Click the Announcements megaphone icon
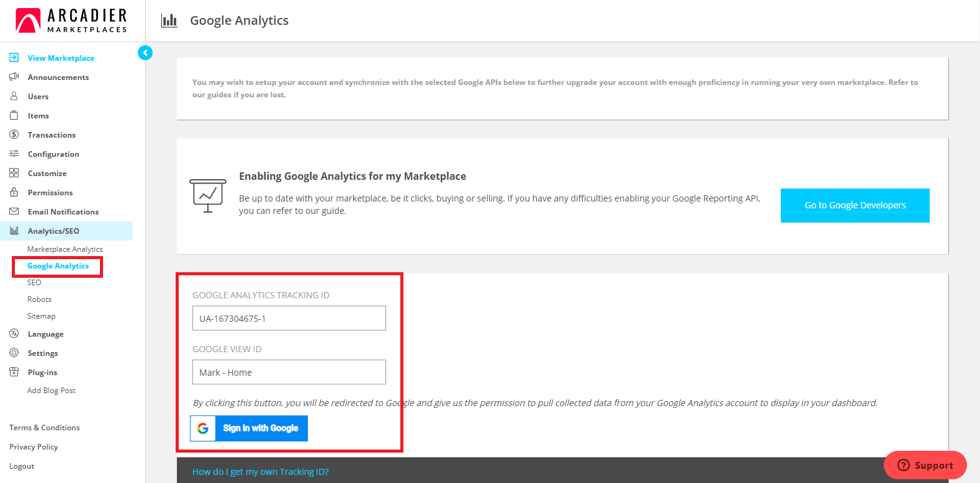Viewport: 980px width, 483px height. click(x=14, y=77)
